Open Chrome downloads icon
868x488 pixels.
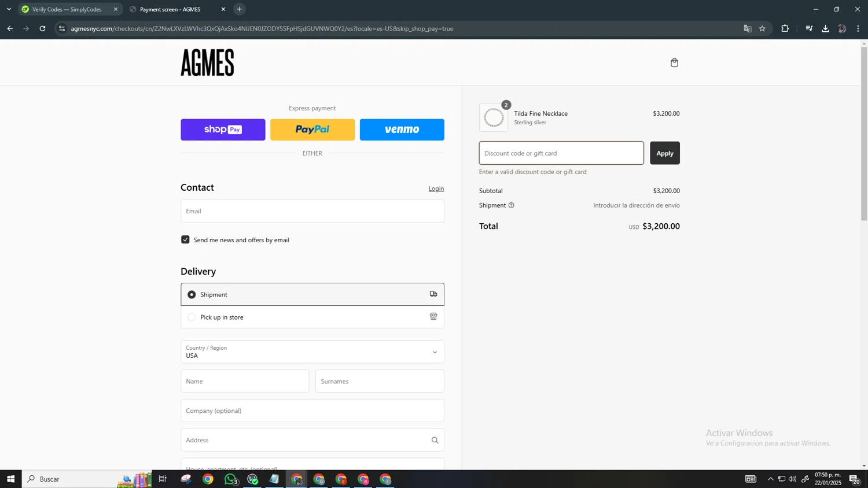point(825,28)
